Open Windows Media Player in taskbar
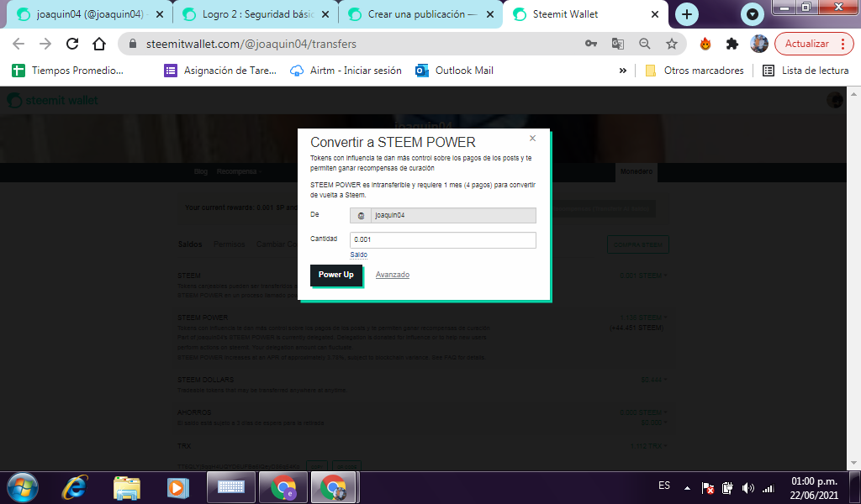 tap(177, 487)
